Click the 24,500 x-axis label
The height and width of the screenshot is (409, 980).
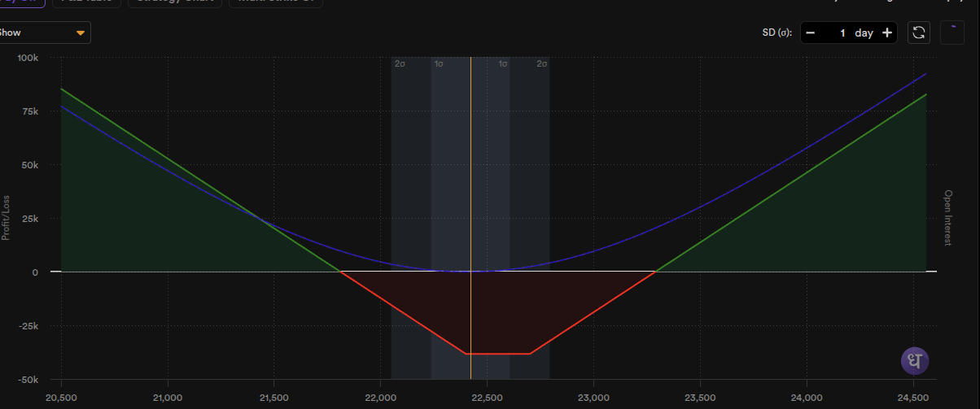click(912, 398)
